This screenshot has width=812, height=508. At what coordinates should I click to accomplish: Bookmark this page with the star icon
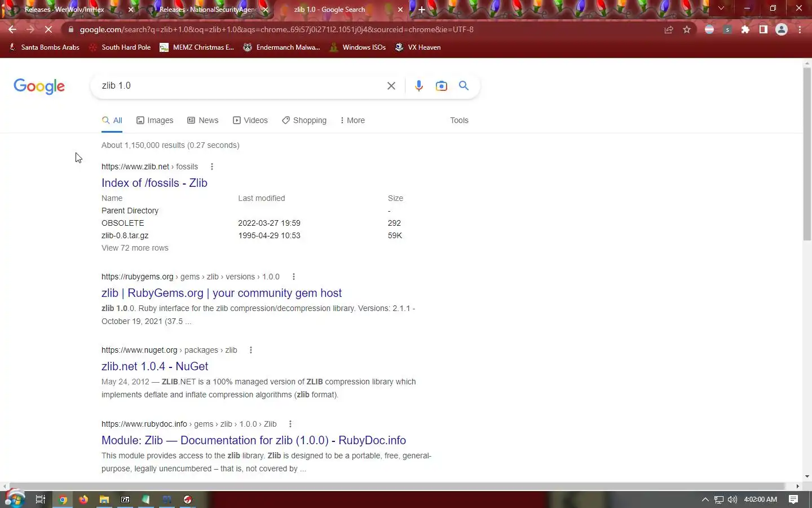click(x=687, y=29)
